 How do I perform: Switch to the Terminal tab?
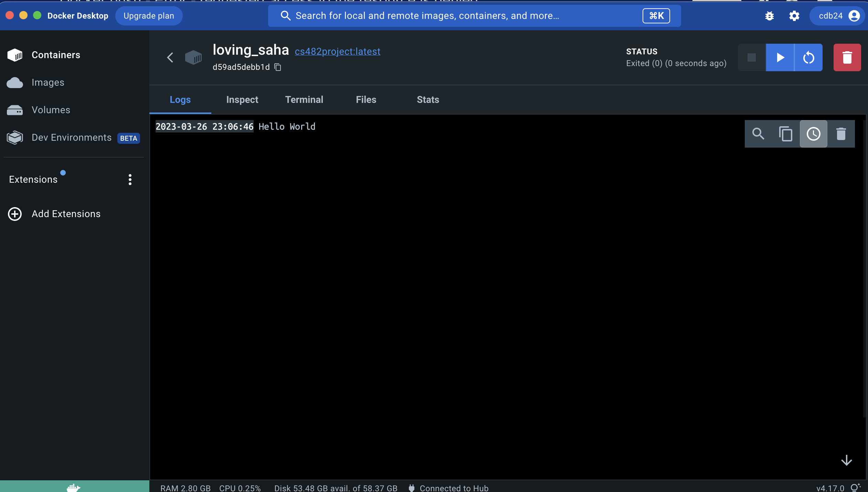[x=304, y=99]
